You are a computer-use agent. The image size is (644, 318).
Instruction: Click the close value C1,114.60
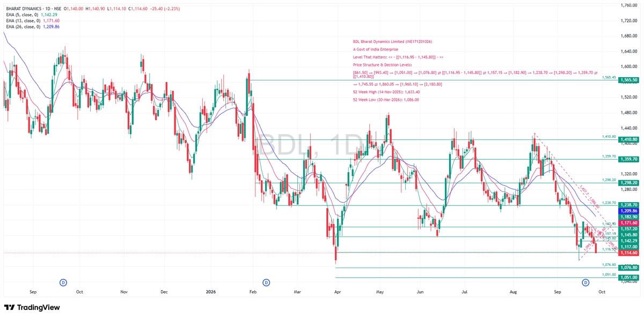pos(137,9)
